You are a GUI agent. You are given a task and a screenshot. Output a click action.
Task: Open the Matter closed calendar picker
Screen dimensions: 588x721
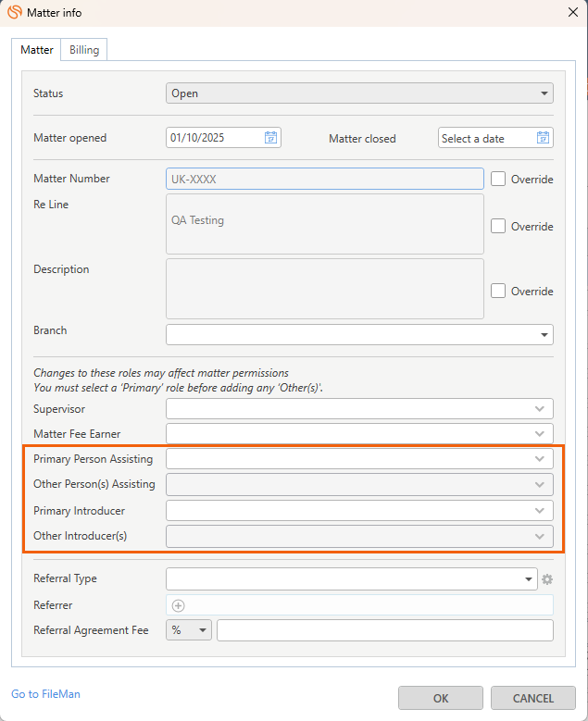tap(543, 138)
